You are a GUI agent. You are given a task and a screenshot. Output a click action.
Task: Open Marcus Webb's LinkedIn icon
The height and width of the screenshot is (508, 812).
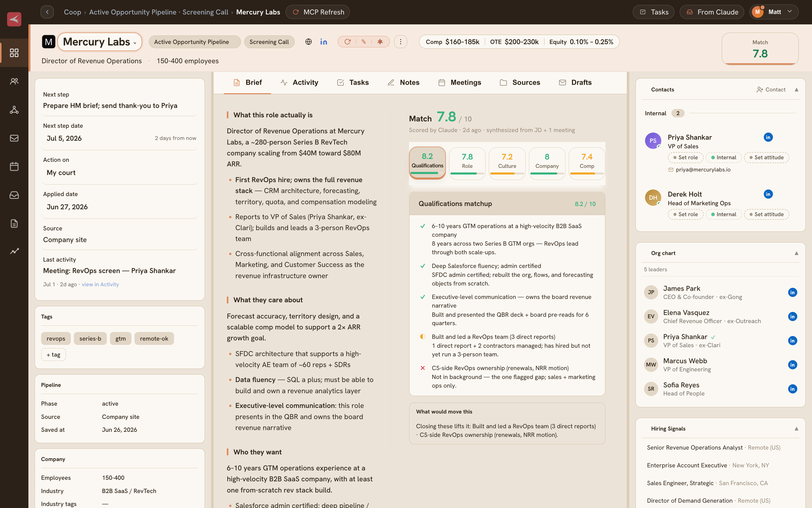pyautogui.click(x=792, y=365)
